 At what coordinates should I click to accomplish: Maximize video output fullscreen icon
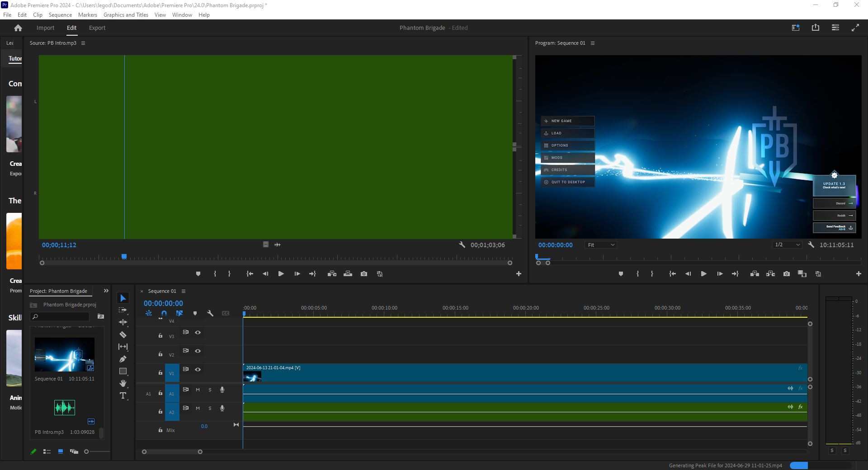tap(855, 28)
